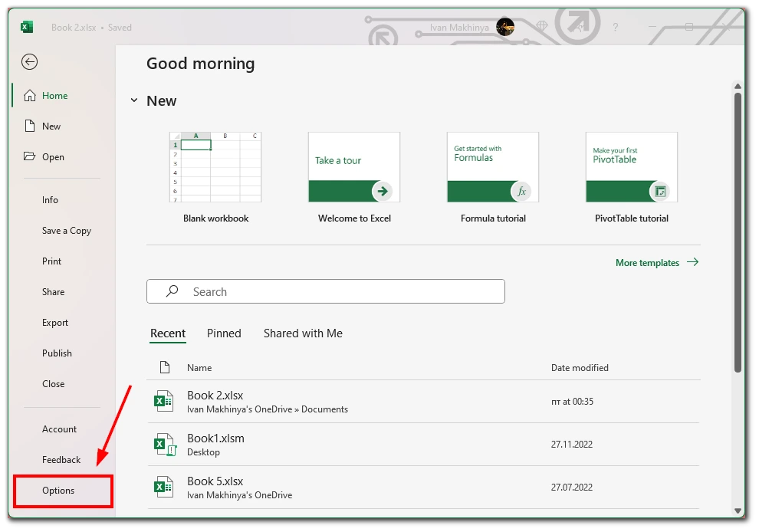
Task: Open the Welcome to Excel tour template
Action: 354,178
